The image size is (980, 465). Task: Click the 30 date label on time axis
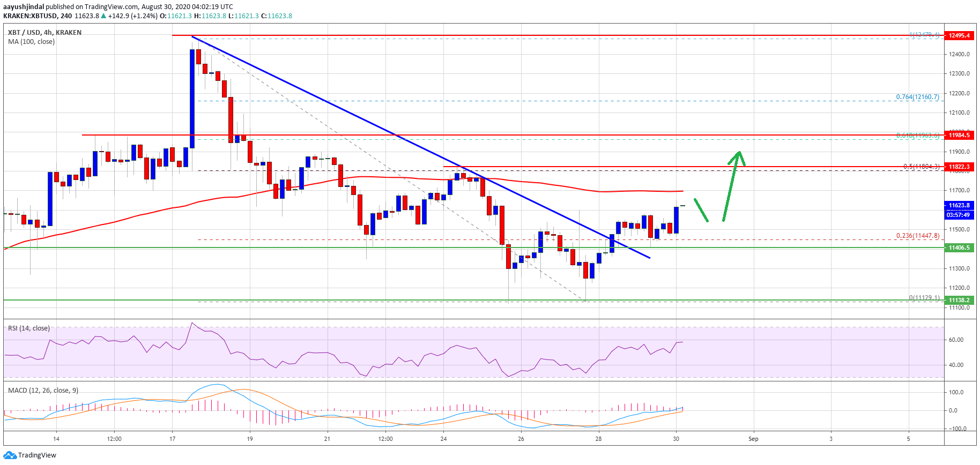point(676,439)
